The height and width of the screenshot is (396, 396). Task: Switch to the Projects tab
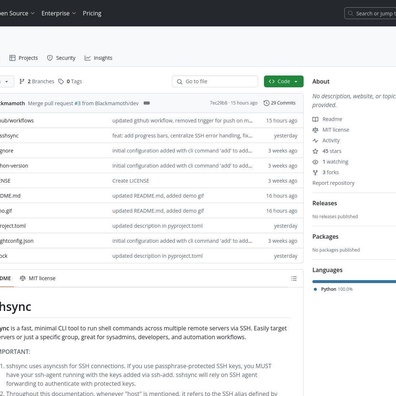coord(24,58)
